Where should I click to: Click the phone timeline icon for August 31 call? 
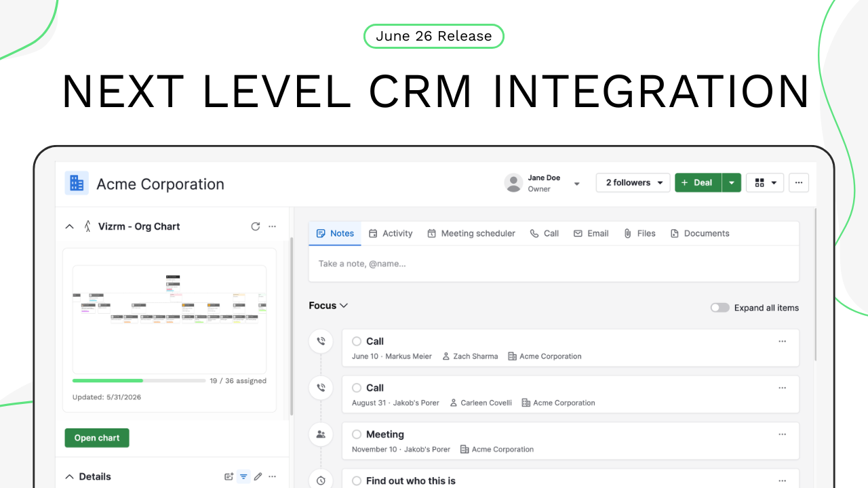[321, 388]
